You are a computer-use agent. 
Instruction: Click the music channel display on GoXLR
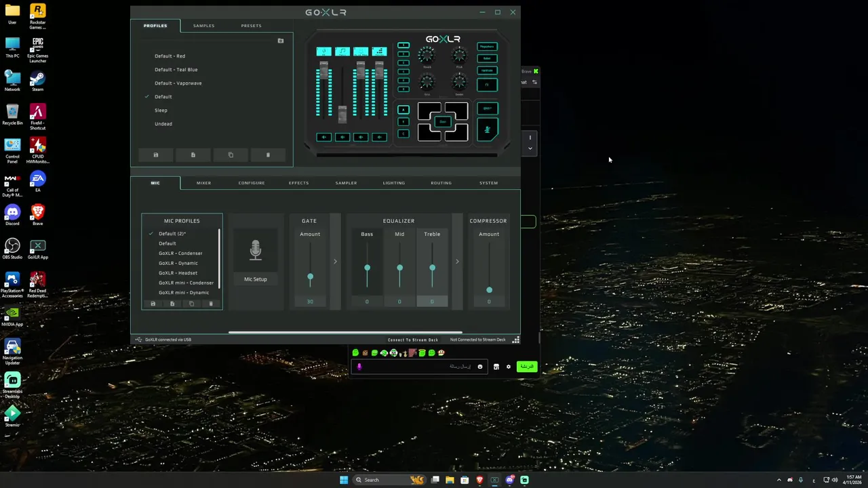click(342, 52)
